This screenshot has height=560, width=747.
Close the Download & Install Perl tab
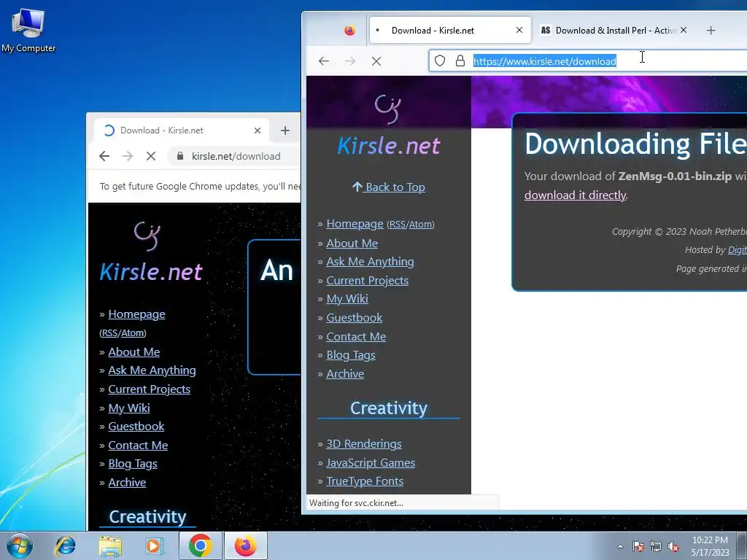point(684,30)
